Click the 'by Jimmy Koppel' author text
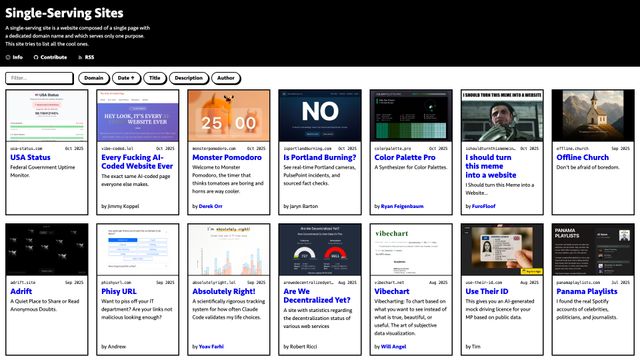The width and height of the screenshot is (640, 360). [x=120, y=206]
